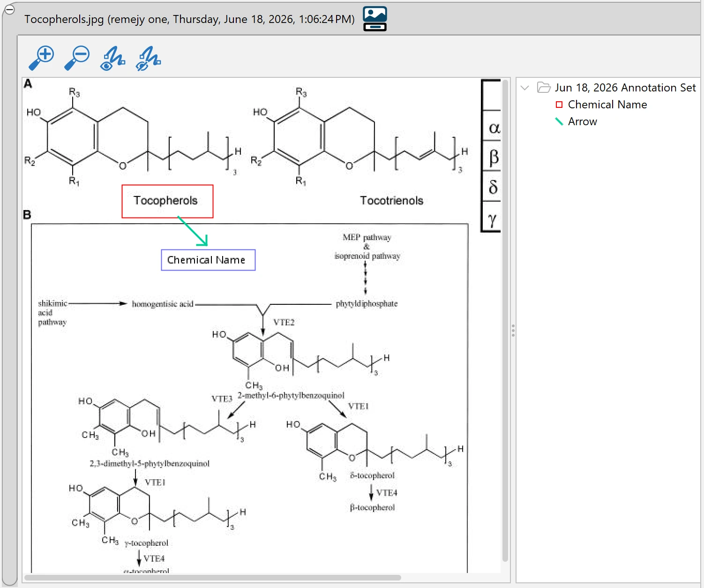The height and width of the screenshot is (588, 704).
Task: Click the 'phytyldiphosphate' text in the diagram
Action: click(x=367, y=303)
